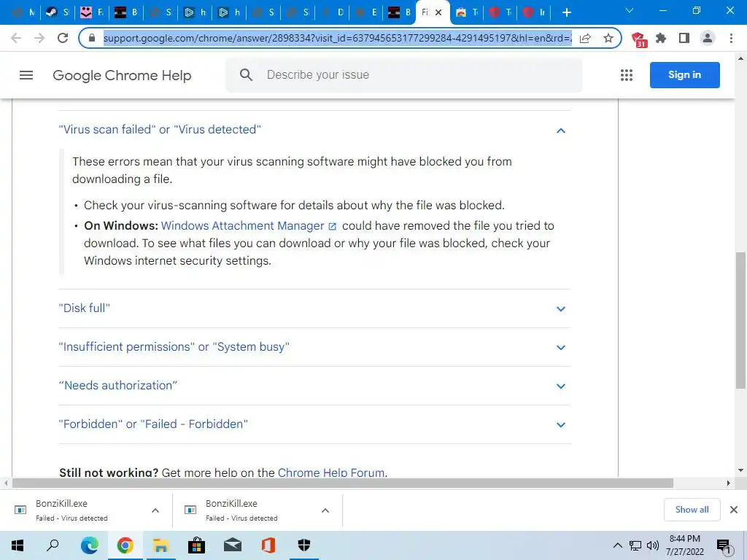Open Windows taskbar search
This screenshot has width=747, height=560.
tap(53, 545)
